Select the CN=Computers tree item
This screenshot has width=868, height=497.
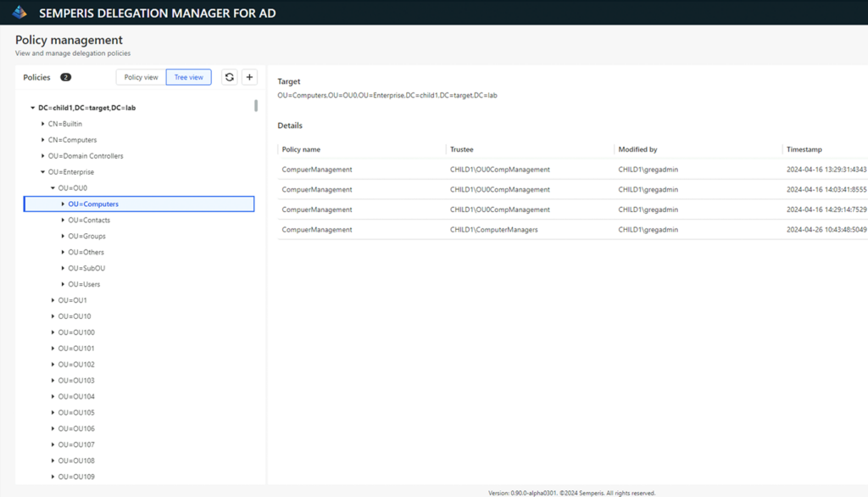click(72, 140)
